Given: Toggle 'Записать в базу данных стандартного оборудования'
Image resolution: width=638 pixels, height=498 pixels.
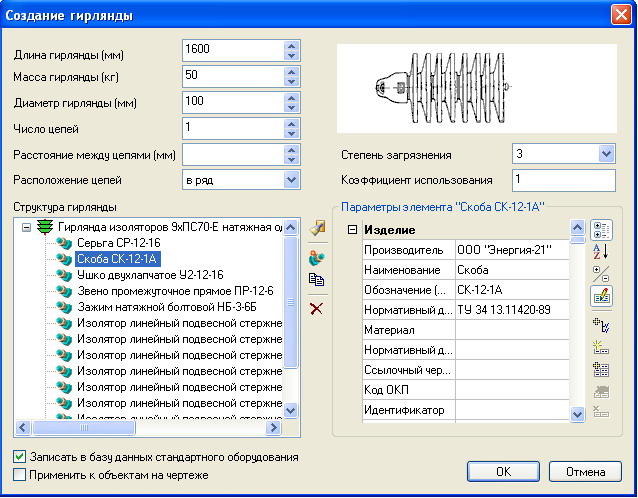Looking at the screenshot, I should coord(21,457).
